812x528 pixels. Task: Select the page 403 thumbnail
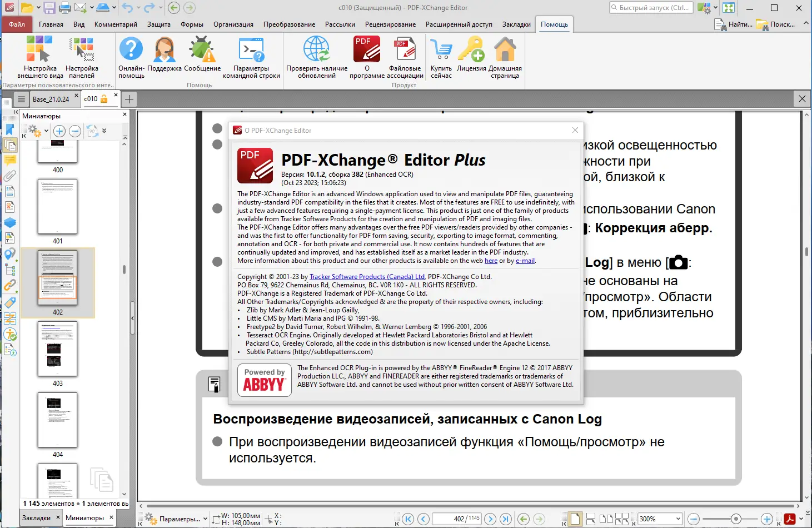tap(57, 349)
